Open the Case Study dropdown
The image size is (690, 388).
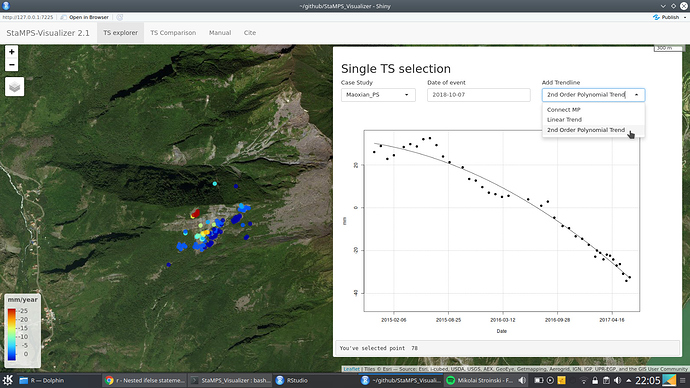coord(378,95)
